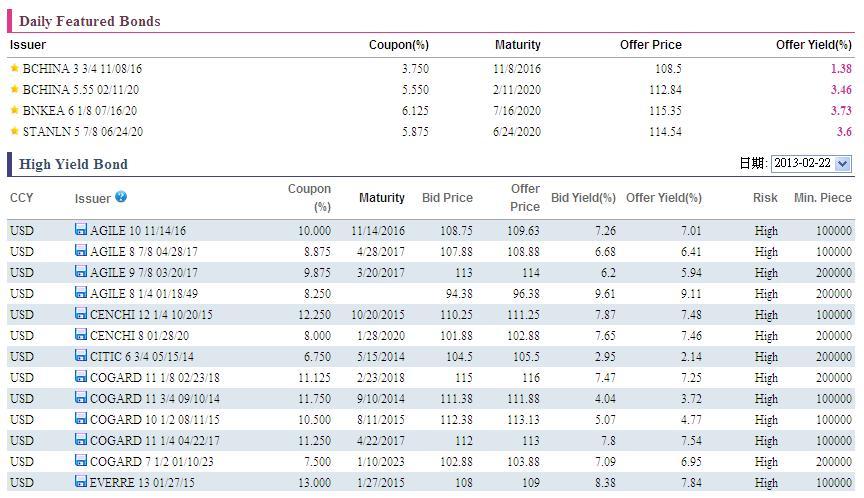Click save icon beside AGILE 10 11/14/16
Screen dimensions: 864x498
[x=81, y=230]
